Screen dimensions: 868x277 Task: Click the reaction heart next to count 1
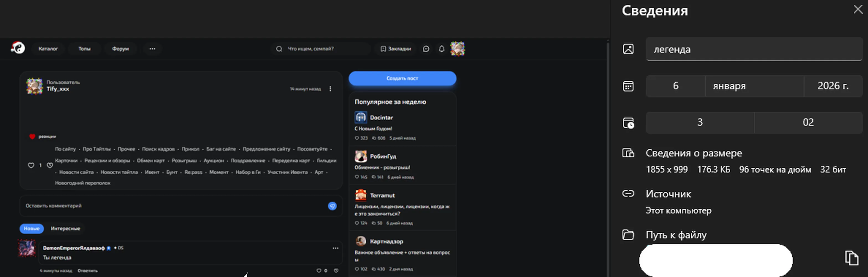[50, 165]
